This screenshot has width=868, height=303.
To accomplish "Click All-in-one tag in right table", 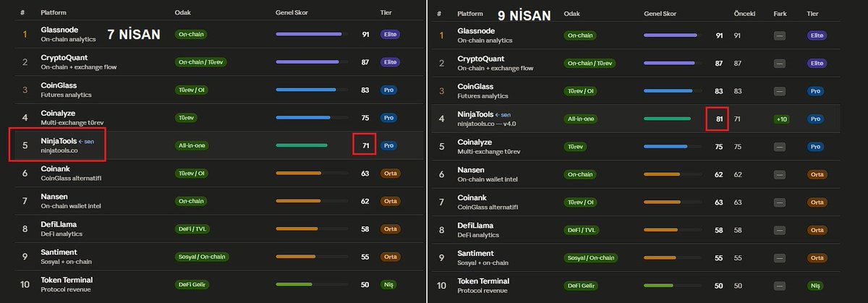I will tap(582, 119).
